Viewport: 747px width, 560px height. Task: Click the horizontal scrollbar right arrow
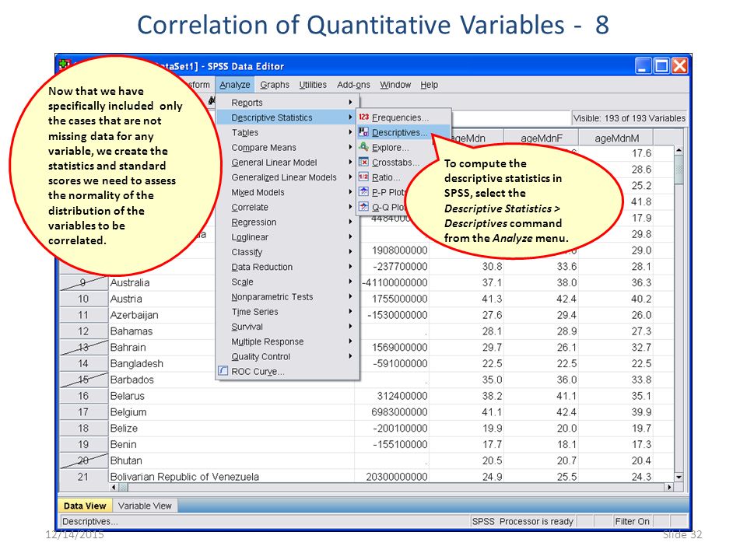670,487
